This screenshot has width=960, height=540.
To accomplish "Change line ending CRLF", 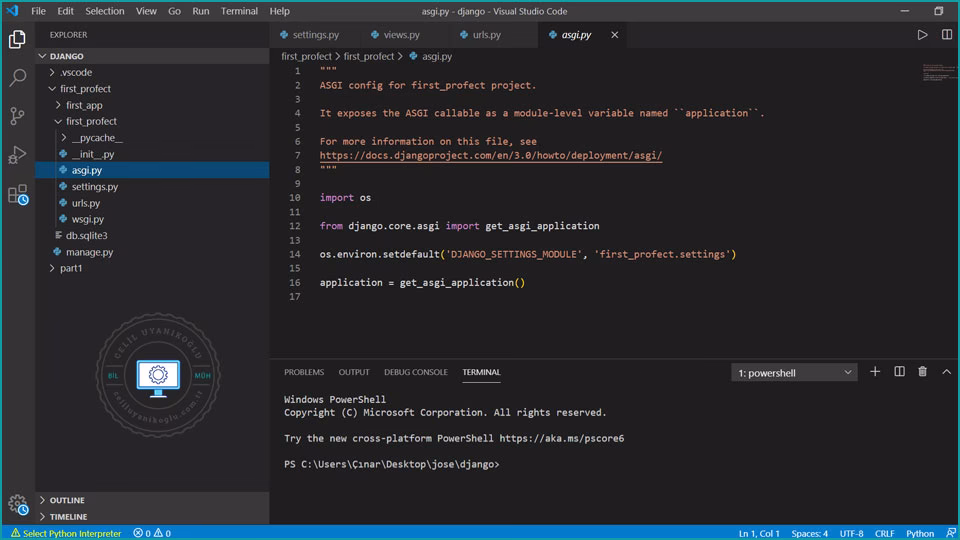I will pos(884,533).
